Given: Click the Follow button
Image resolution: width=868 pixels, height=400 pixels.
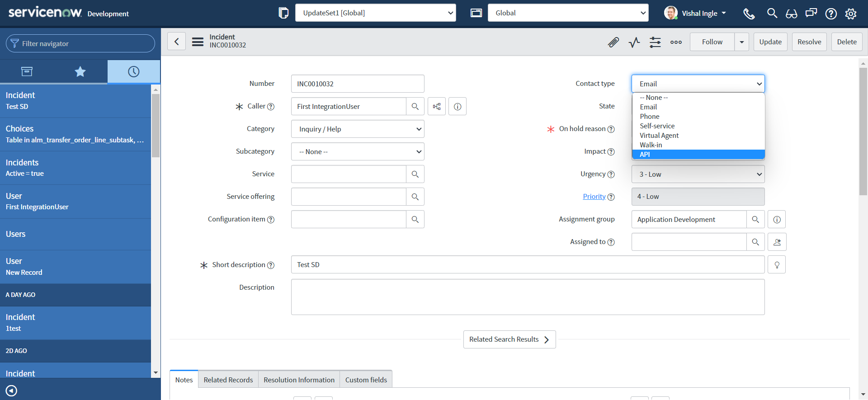Looking at the screenshot, I should coord(712,42).
